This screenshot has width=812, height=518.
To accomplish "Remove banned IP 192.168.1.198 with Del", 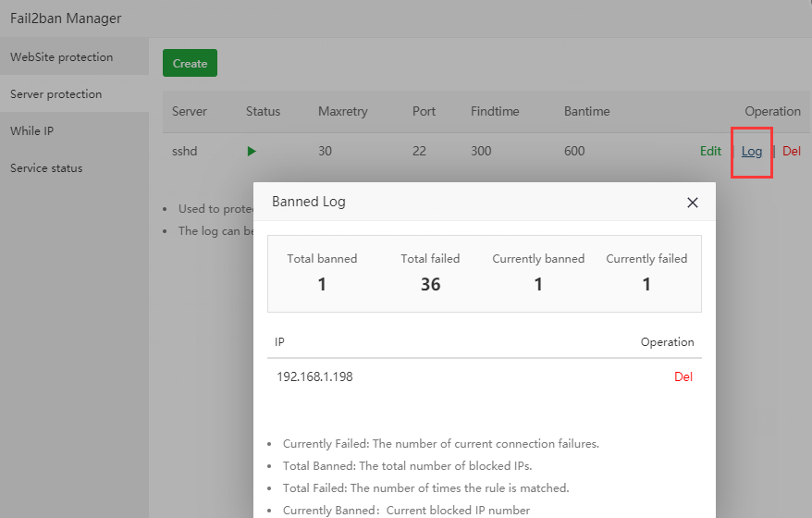I will pyautogui.click(x=683, y=376).
